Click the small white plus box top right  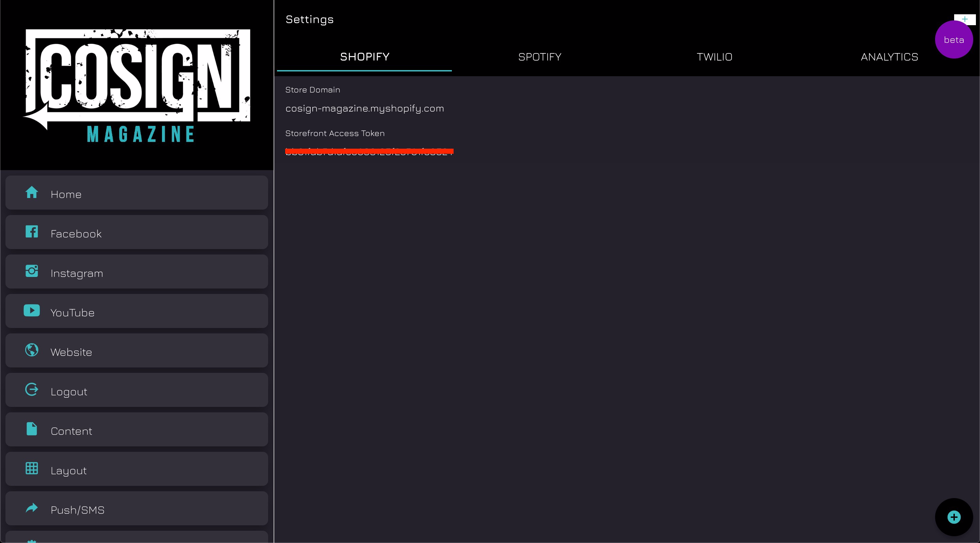965,18
